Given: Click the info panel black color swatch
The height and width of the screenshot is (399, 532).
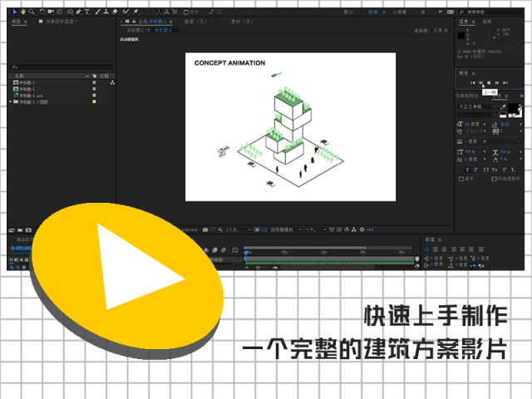Looking at the screenshot, I should tap(461, 36).
